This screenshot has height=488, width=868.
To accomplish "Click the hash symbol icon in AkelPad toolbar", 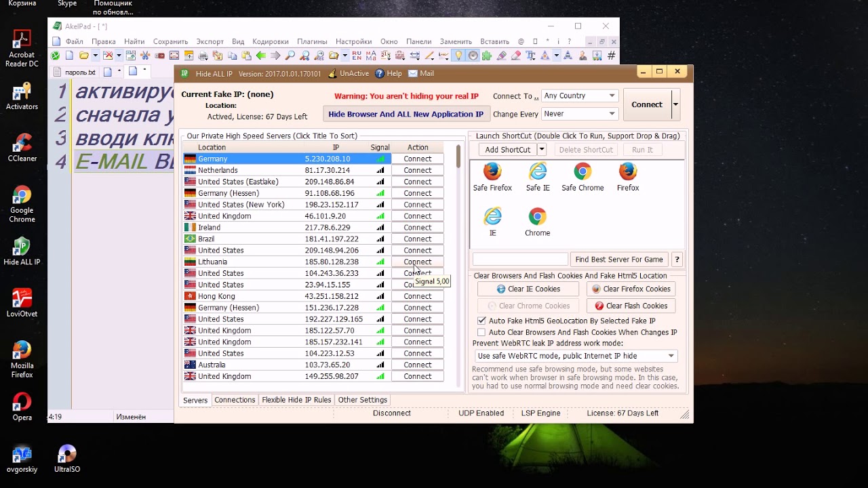I will point(612,56).
